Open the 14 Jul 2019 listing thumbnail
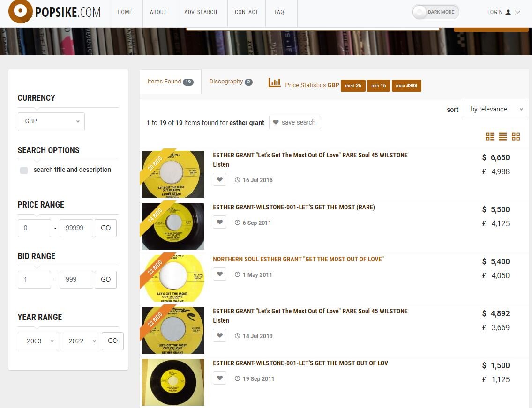Image resolution: width=532 pixels, height=408 pixels. (173, 330)
